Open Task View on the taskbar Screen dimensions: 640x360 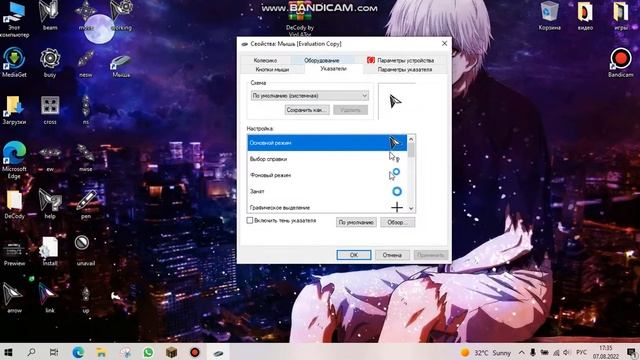pos(53,352)
